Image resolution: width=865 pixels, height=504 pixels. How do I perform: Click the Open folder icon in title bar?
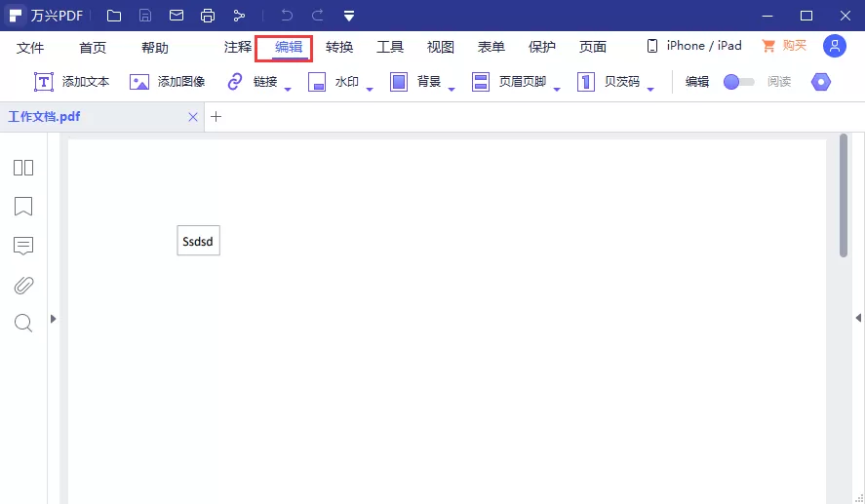click(x=114, y=16)
